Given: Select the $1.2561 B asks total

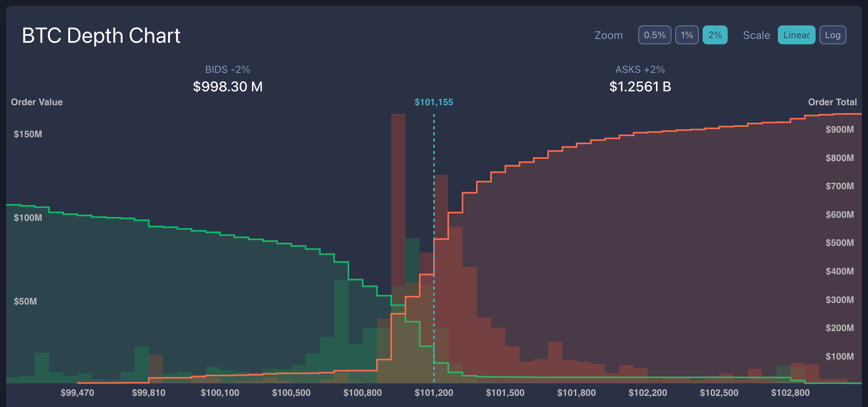Looking at the screenshot, I should [640, 87].
